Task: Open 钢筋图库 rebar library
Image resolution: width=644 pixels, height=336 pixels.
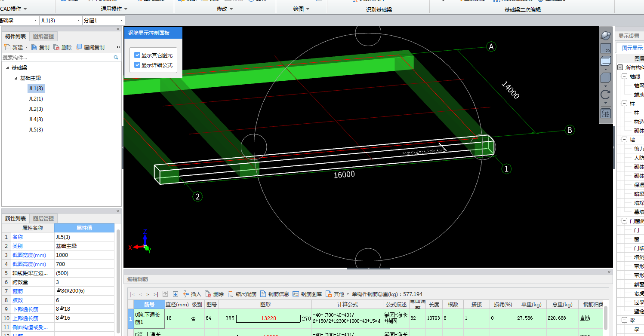Action: 307,294
